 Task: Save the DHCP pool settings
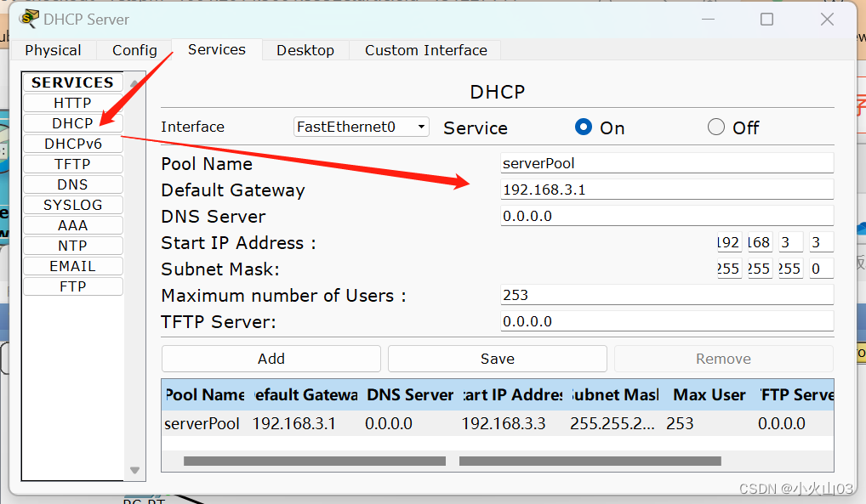click(x=498, y=359)
